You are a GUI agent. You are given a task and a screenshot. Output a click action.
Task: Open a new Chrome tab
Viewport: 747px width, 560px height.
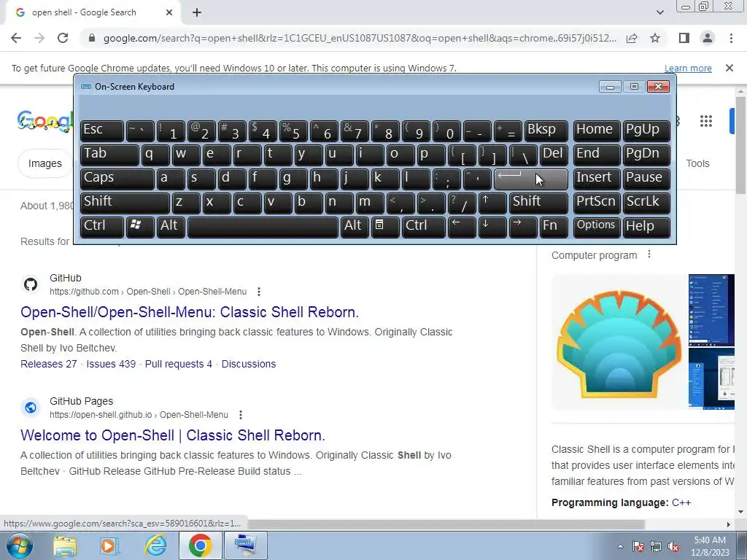[197, 12]
